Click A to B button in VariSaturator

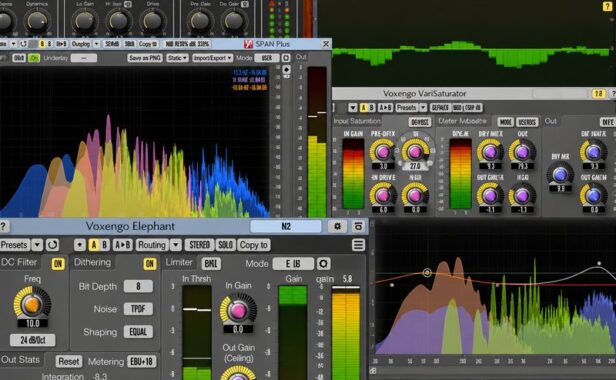coord(385,107)
